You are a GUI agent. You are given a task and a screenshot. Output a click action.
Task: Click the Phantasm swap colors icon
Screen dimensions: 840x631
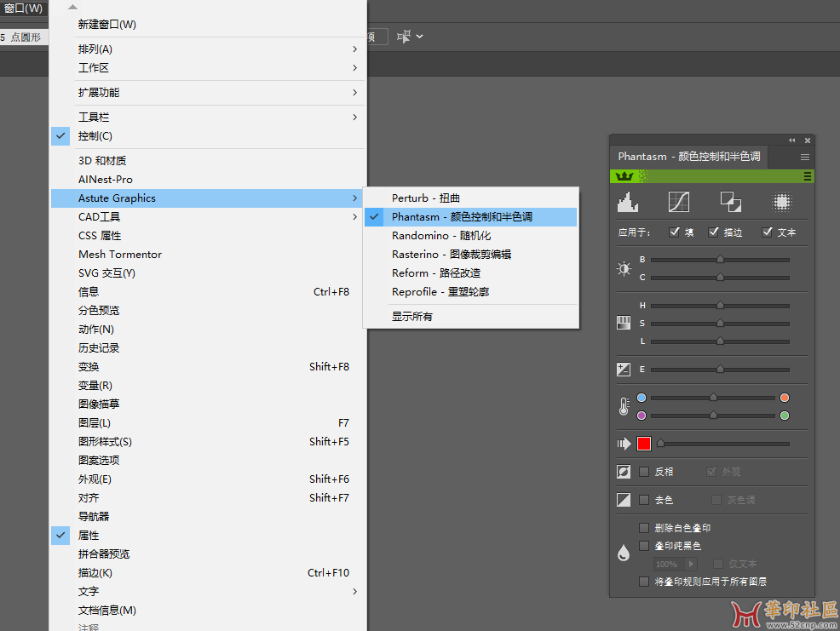730,202
